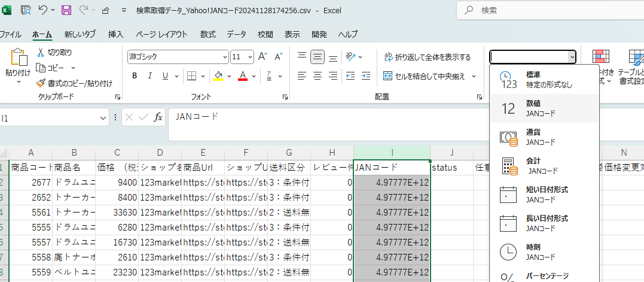Switch to データ ribbon tab
This screenshot has height=282, width=644.
click(237, 34)
